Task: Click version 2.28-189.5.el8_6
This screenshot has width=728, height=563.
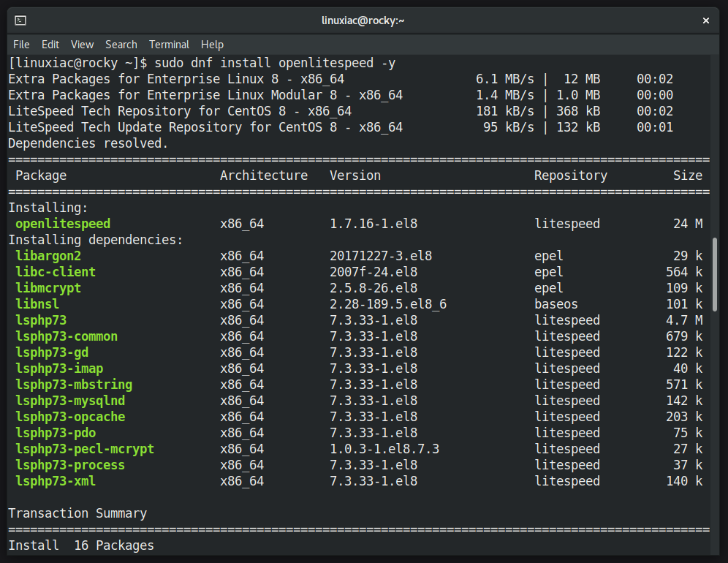Action: tap(388, 303)
